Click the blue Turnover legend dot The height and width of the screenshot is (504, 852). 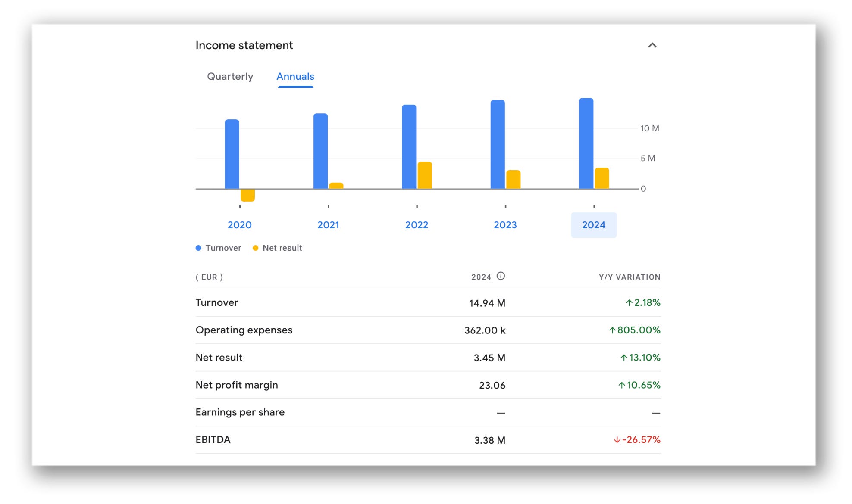click(x=198, y=248)
